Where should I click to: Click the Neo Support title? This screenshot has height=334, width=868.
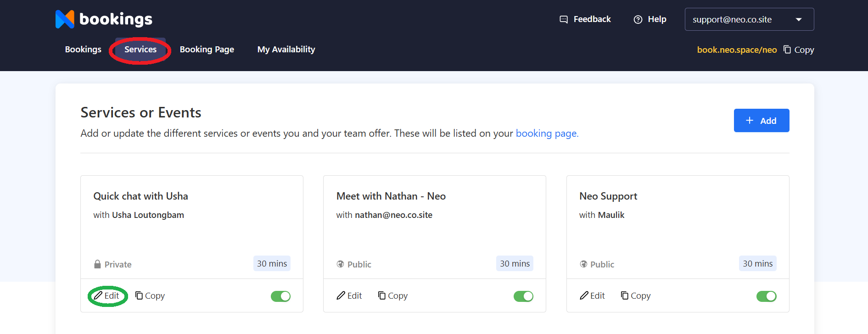coord(608,196)
